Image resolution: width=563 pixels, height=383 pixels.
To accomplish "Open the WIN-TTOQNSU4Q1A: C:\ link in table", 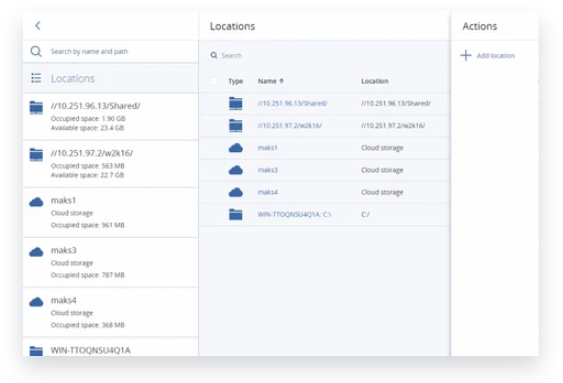I will [294, 214].
